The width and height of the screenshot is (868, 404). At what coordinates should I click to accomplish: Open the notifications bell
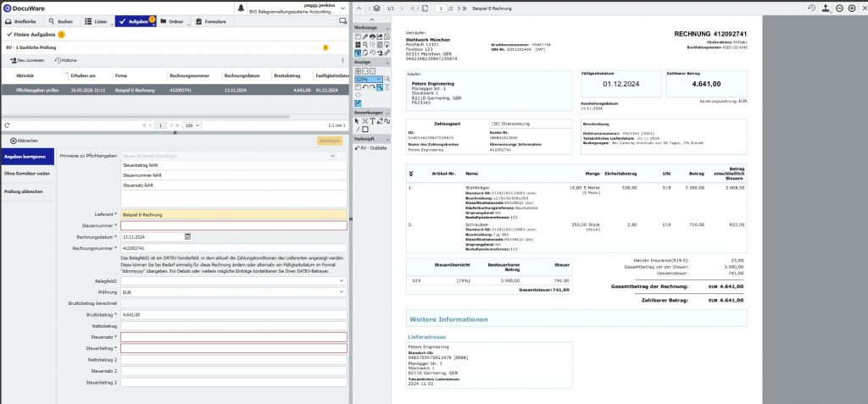point(241,8)
